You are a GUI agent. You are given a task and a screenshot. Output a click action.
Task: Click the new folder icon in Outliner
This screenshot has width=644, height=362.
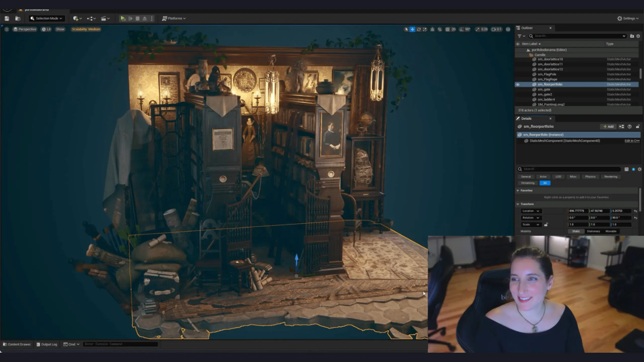click(632, 36)
